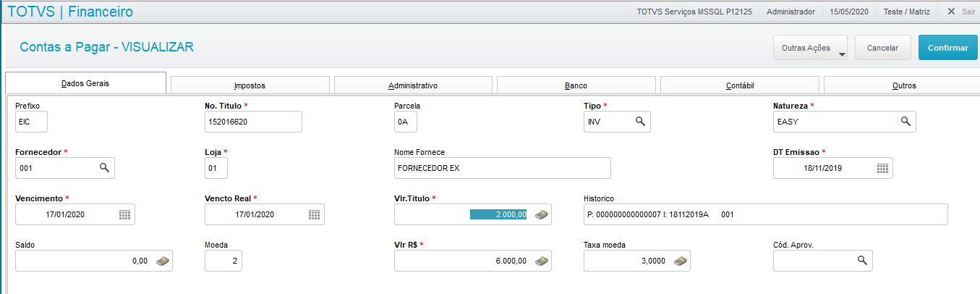Click TOTVS Serviços MSSQL P12125 label
980x294 pixels.
pos(694,12)
